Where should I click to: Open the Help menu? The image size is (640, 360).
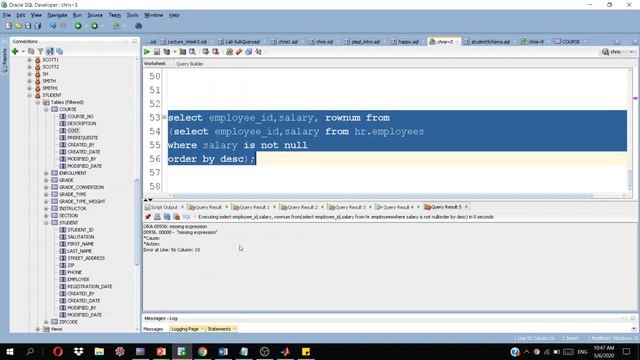tap(174, 15)
